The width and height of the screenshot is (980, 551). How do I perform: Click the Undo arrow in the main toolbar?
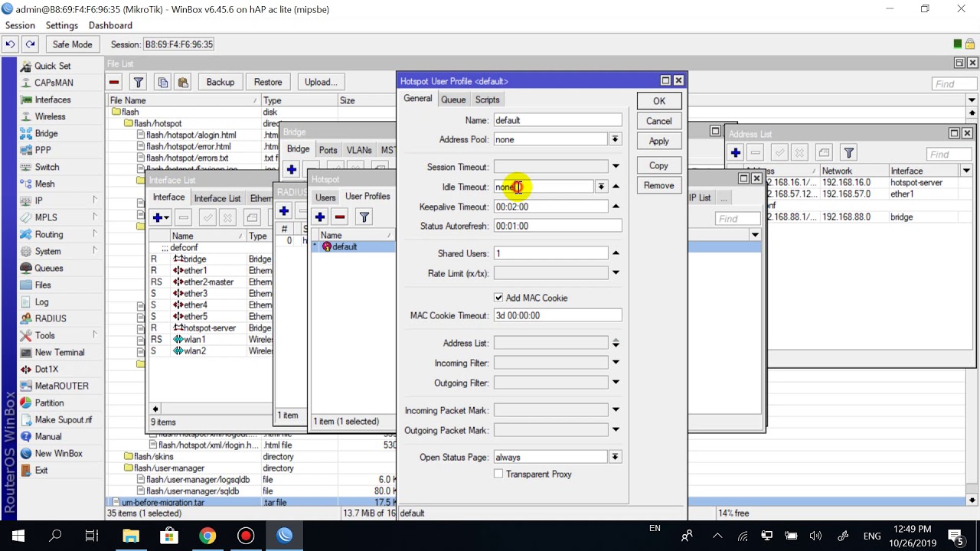point(11,44)
